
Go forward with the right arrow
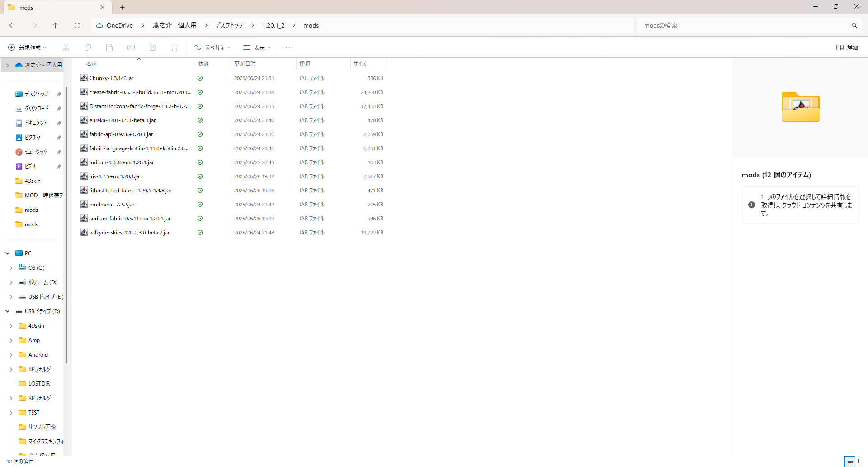click(34, 25)
